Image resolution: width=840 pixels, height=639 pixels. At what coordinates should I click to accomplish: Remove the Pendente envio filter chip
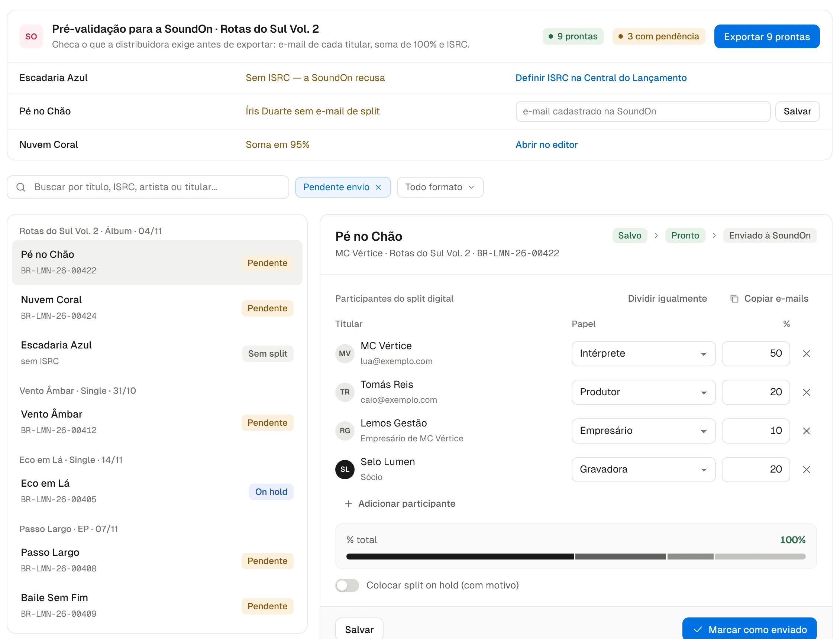click(378, 187)
